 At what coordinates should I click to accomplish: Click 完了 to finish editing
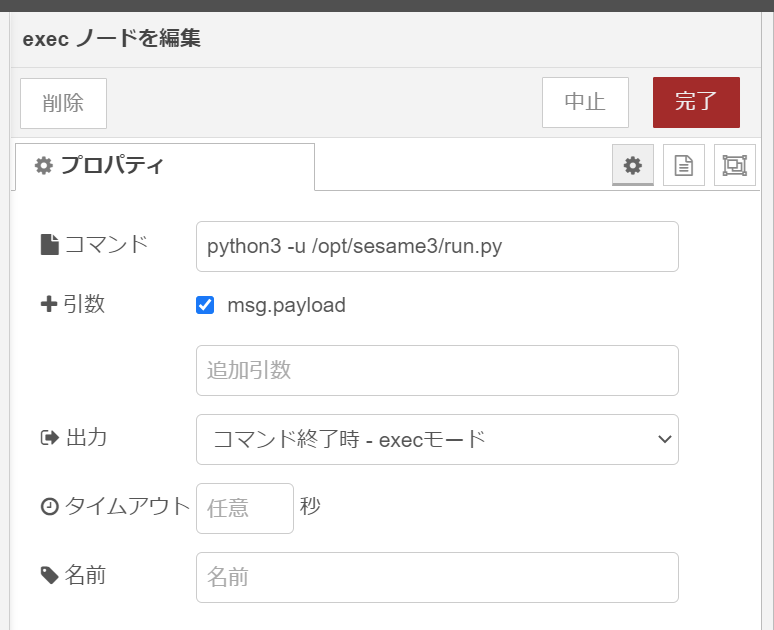(696, 102)
